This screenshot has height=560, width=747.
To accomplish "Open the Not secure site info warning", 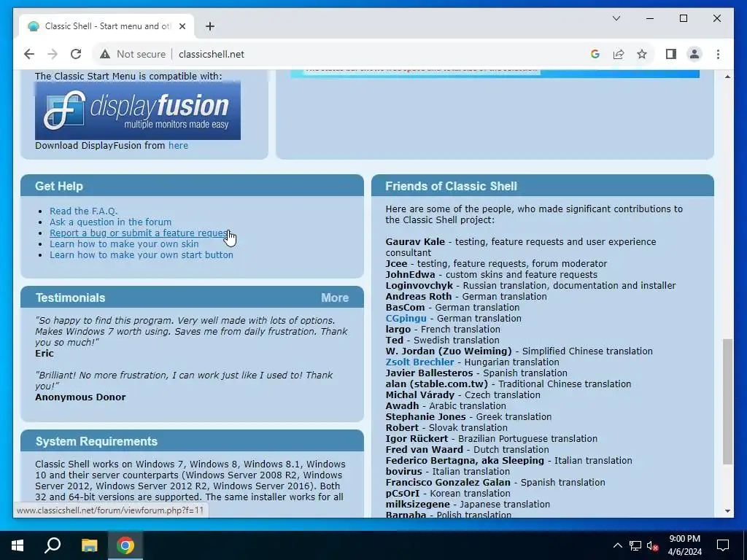I will click(x=133, y=54).
